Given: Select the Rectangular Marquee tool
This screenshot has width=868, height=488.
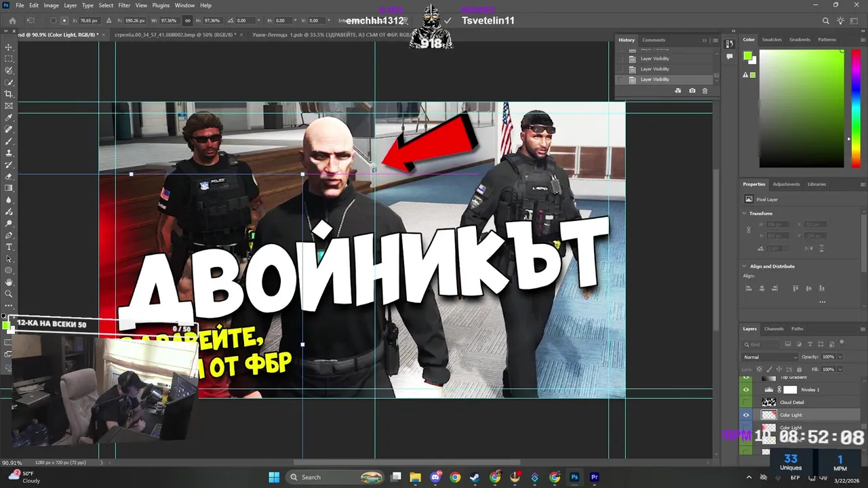Looking at the screenshot, I should (x=9, y=59).
